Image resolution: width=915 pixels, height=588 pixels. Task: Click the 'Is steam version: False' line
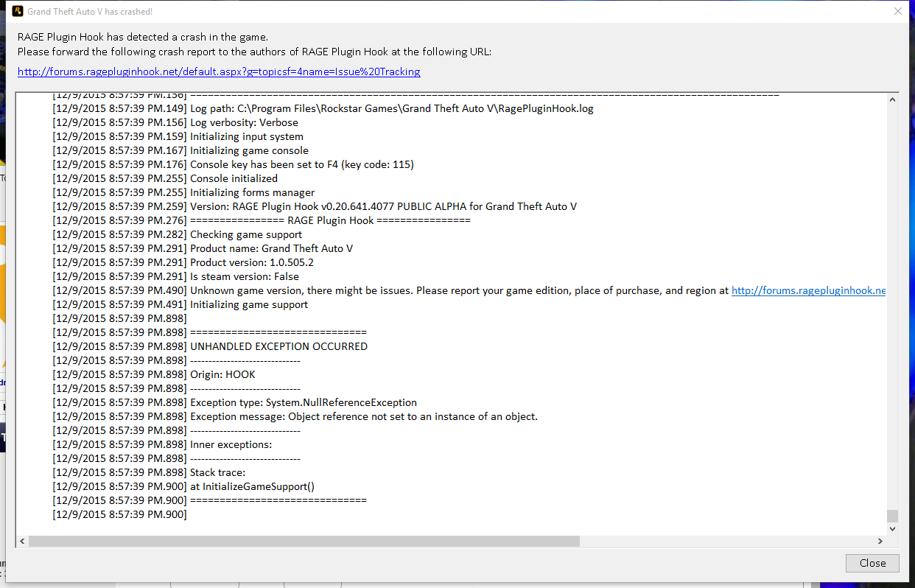click(245, 276)
